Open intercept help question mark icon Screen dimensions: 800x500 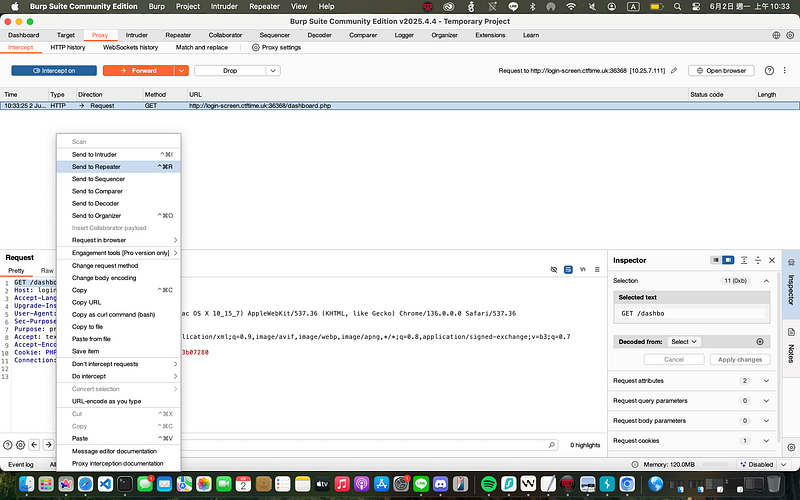(x=769, y=70)
